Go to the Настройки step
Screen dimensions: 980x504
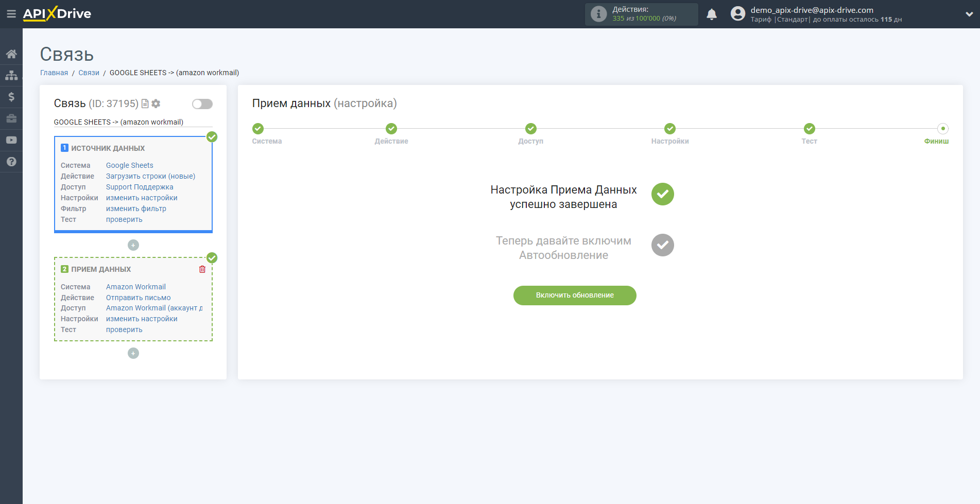point(670,129)
